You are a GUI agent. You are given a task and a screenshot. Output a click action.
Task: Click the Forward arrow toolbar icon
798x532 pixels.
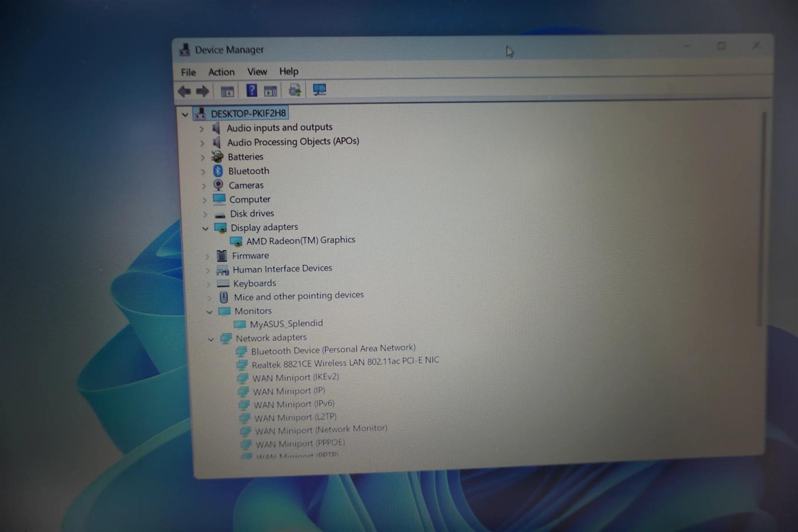[x=202, y=91]
